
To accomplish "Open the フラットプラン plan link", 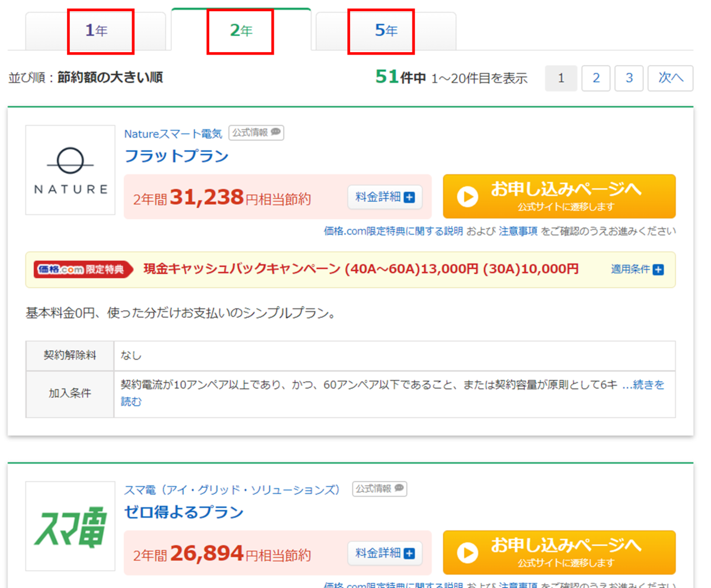I will coord(176,156).
